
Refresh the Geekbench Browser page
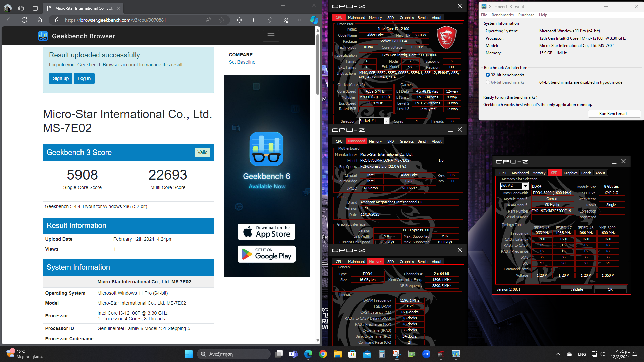[x=24, y=20]
